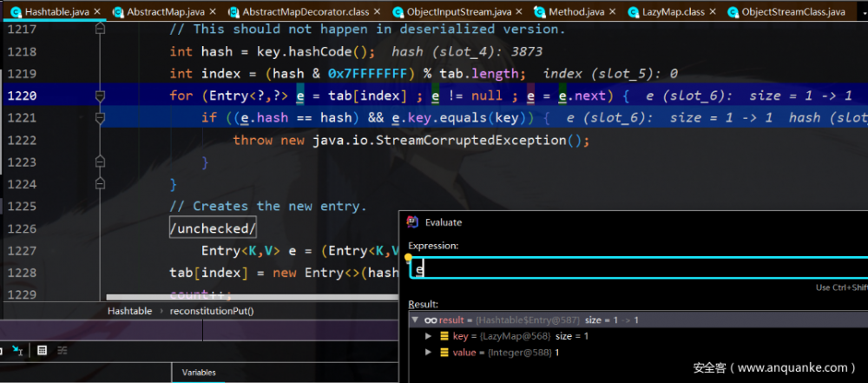Click the Evaluate Expression calculator icon
868x383 pixels.
click(x=42, y=350)
